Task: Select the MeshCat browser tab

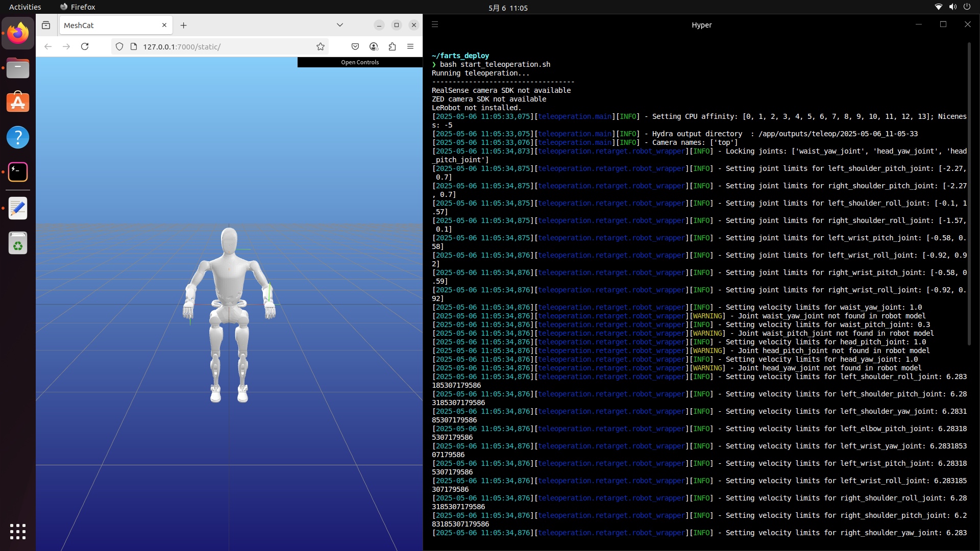Action: (x=107, y=24)
